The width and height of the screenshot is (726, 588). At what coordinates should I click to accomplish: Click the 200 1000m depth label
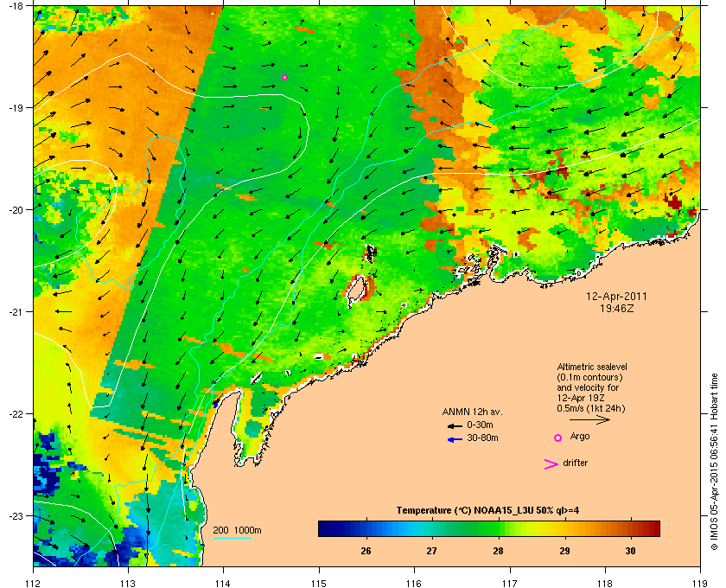click(237, 531)
